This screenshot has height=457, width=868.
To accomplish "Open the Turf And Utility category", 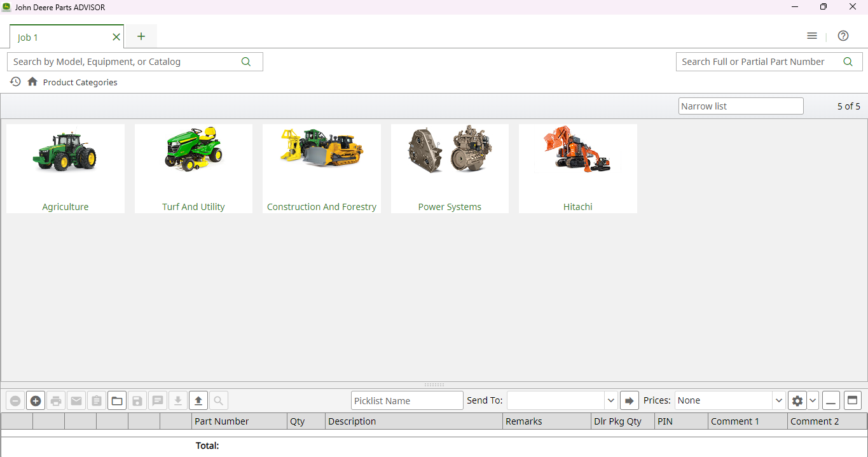I will (x=193, y=169).
